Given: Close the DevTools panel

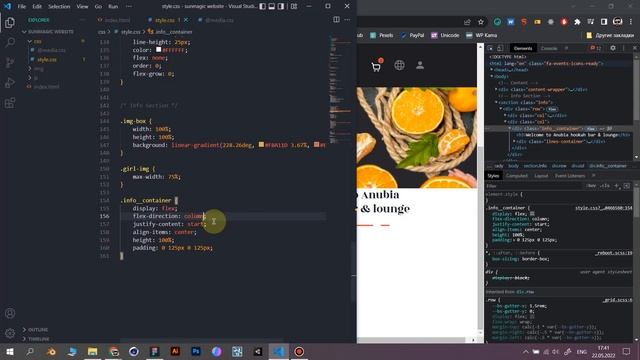Looking at the screenshot, I should click(635, 48).
